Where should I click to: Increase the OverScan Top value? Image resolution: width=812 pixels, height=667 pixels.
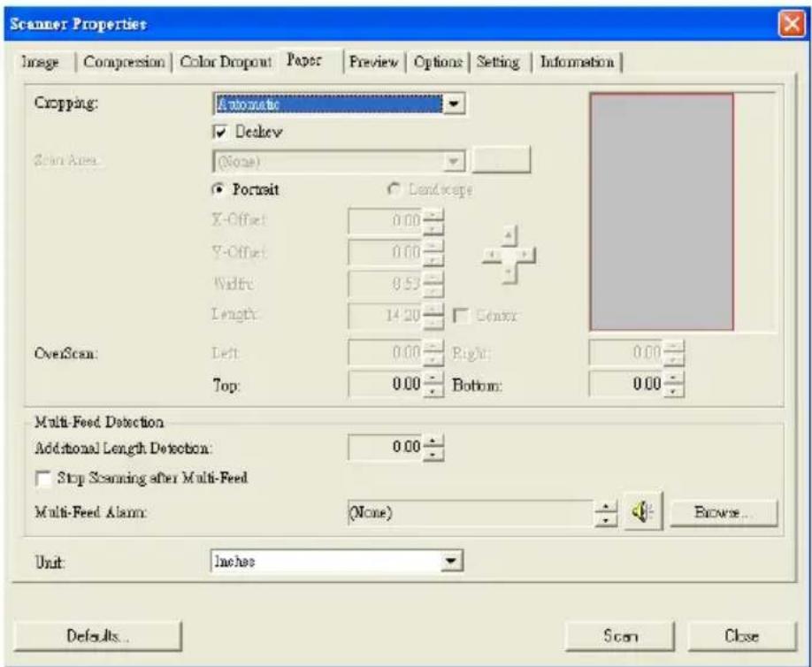[x=433, y=379]
